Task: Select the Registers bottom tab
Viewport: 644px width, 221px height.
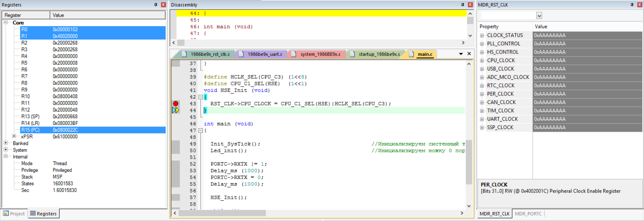Action: tap(44, 214)
